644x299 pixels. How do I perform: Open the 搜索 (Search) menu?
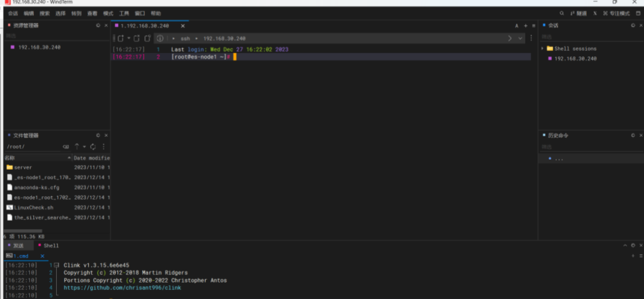44,13
